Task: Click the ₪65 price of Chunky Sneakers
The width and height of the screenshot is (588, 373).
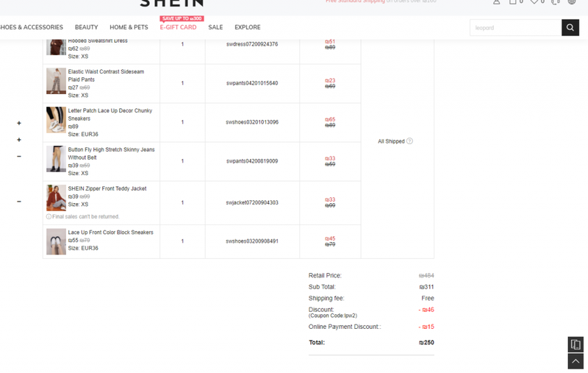Action: point(330,119)
